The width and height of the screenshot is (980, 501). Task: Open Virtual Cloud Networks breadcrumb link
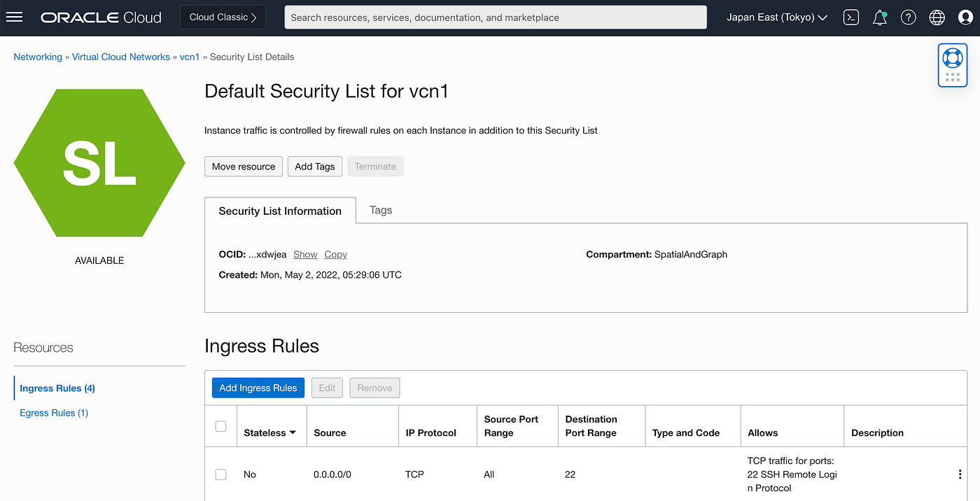pyautogui.click(x=121, y=57)
